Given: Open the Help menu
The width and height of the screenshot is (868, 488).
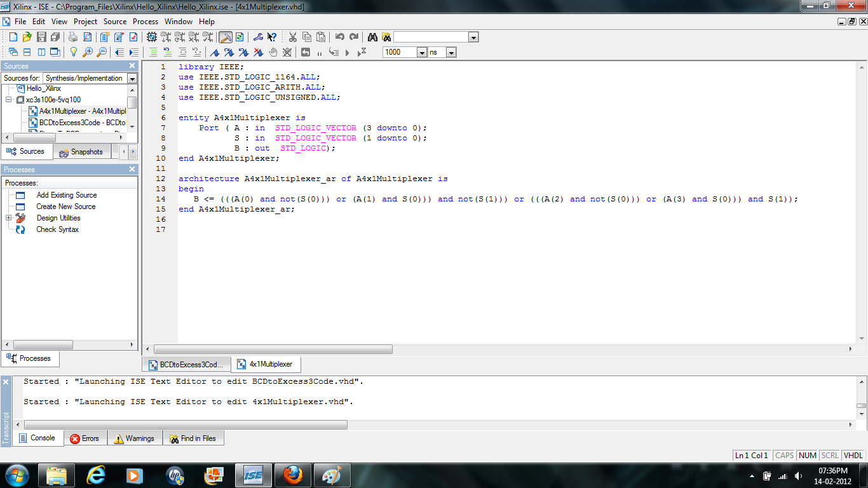Looking at the screenshot, I should click(x=207, y=22).
